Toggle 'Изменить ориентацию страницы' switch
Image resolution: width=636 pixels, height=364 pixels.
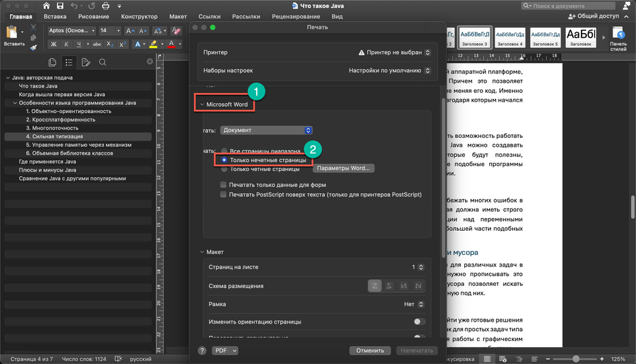point(420,322)
